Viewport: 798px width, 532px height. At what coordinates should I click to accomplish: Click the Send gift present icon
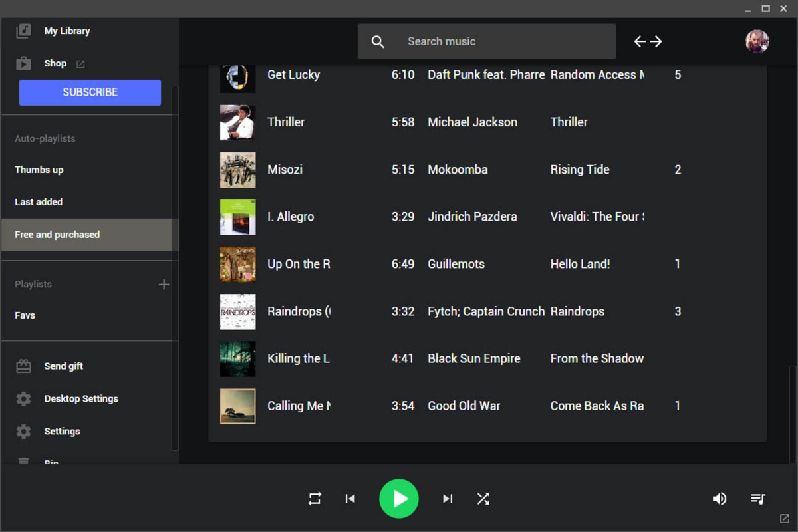(x=23, y=366)
